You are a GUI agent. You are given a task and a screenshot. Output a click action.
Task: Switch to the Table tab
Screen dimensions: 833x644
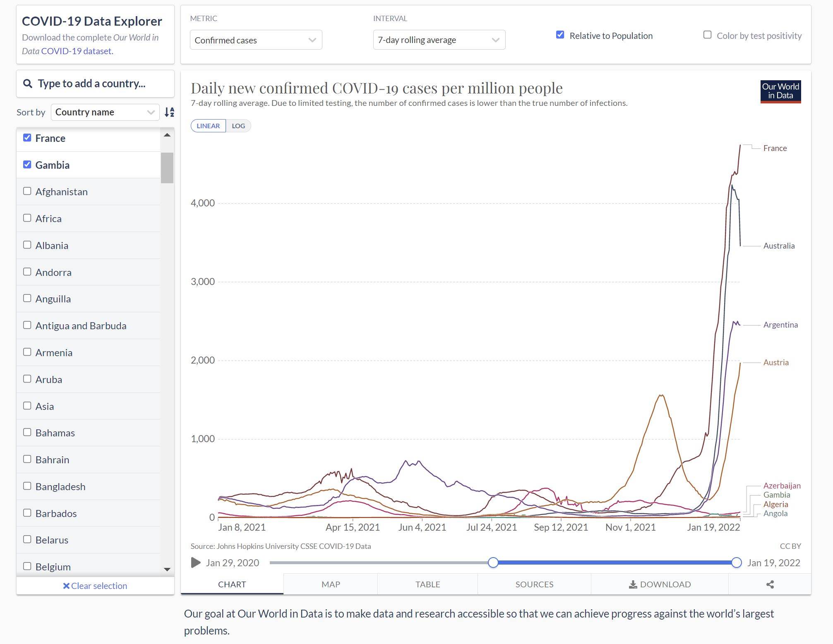427,584
